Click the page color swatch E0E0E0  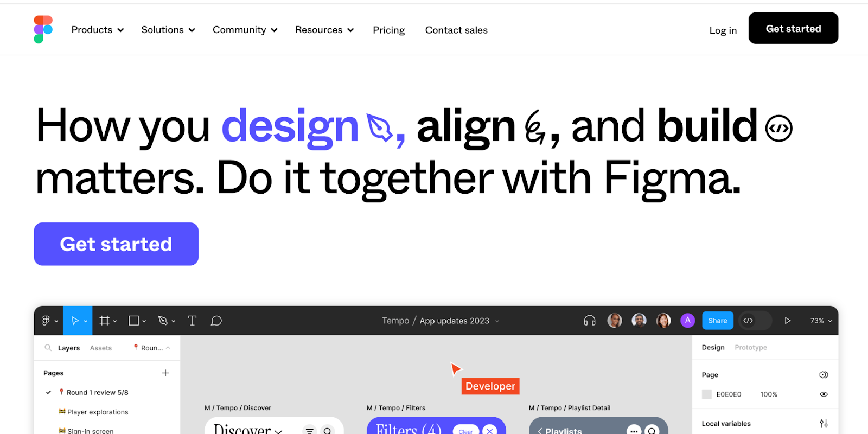tap(707, 394)
